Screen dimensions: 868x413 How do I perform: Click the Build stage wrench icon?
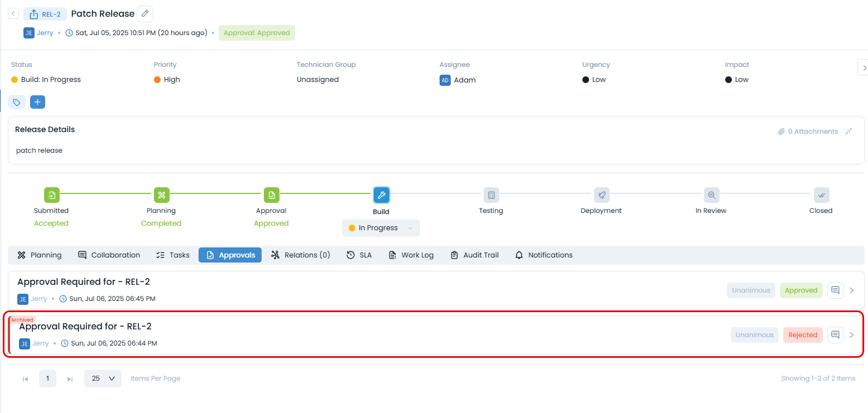[x=381, y=195]
